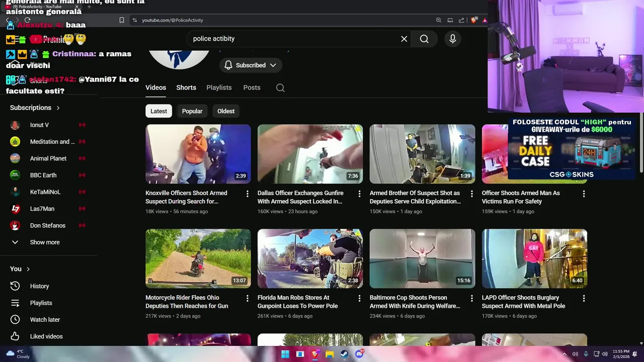Play Knoxville Officers Shoot Armed Suspect thumbnail
Screen dimensions: 644x362
[198, 154]
